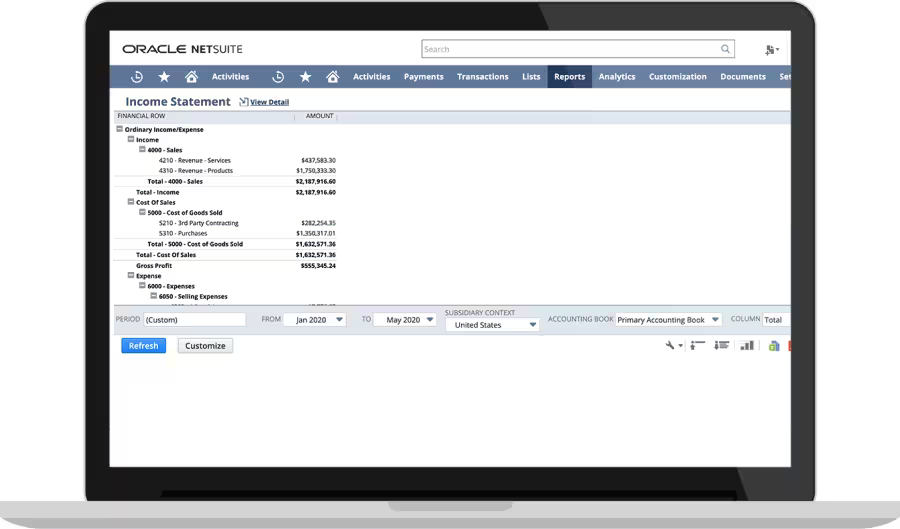
Task: Click the Period (Custom) input field
Action: point(194,320)
